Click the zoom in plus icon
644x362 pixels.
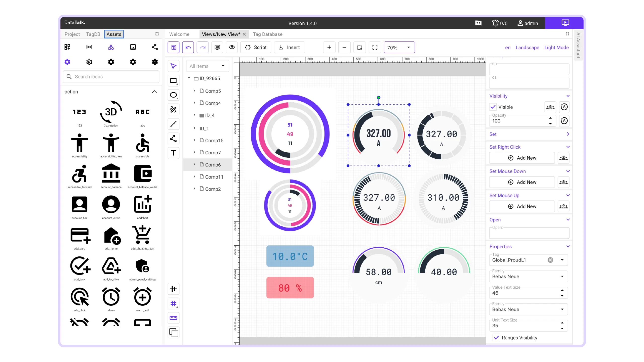pyautogui.click(x=329, y=47)
